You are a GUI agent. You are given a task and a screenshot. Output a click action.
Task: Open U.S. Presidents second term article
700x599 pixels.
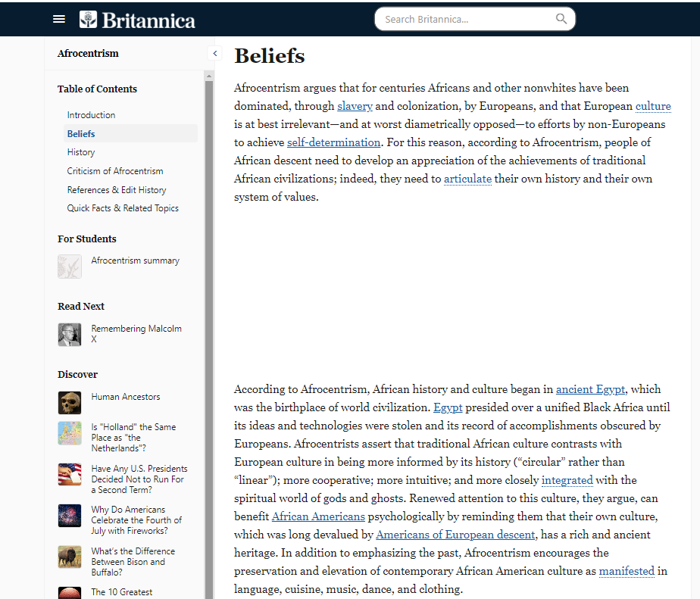click(139, 479)
